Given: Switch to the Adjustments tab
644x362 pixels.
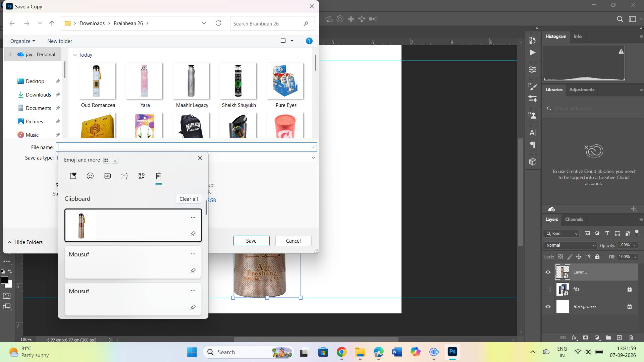Looking at the screenshot, I should tap(582, 90).
